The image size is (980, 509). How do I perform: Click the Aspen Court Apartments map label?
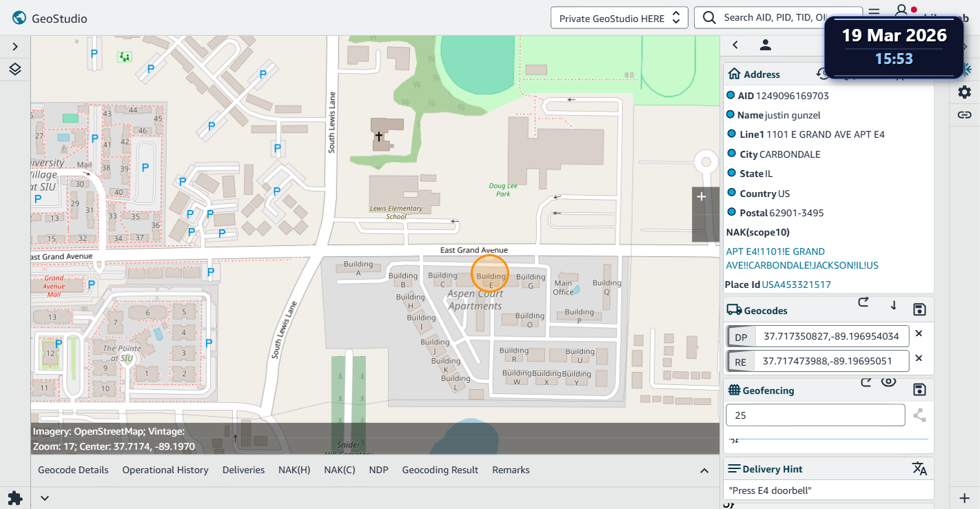476,300
